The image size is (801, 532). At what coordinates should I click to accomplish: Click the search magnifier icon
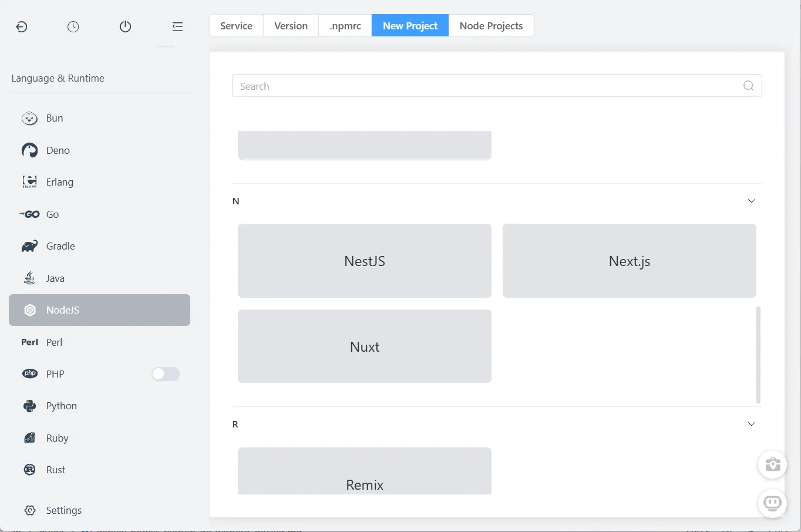pos(748,86)
